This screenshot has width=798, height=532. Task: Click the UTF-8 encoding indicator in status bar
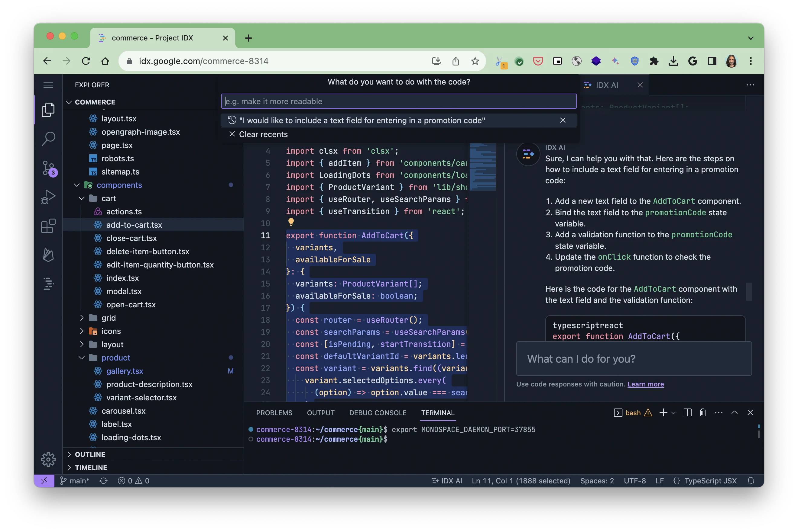635,480
